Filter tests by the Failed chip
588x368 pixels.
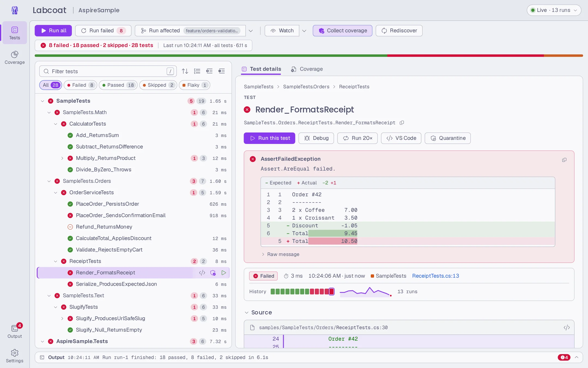click(x=80, y=85)
